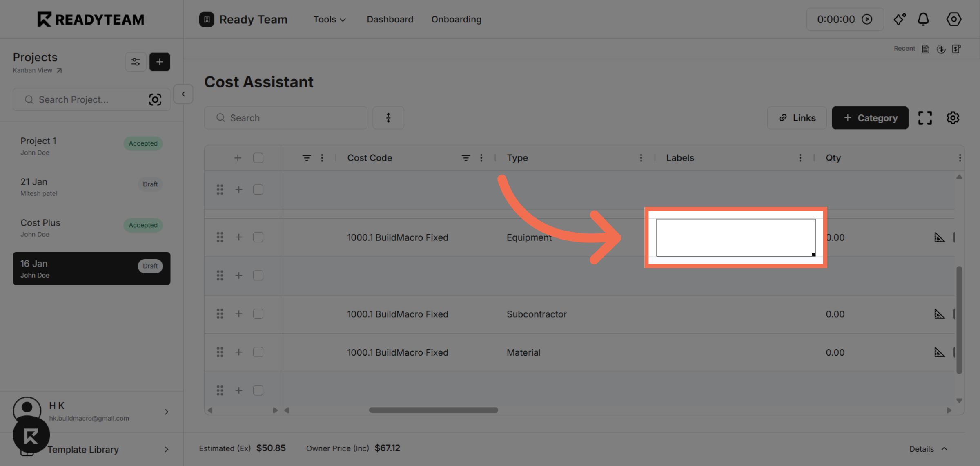Open settings from the hexagon gear icon
The image size is (980, 466).
(x=954, y=19)
